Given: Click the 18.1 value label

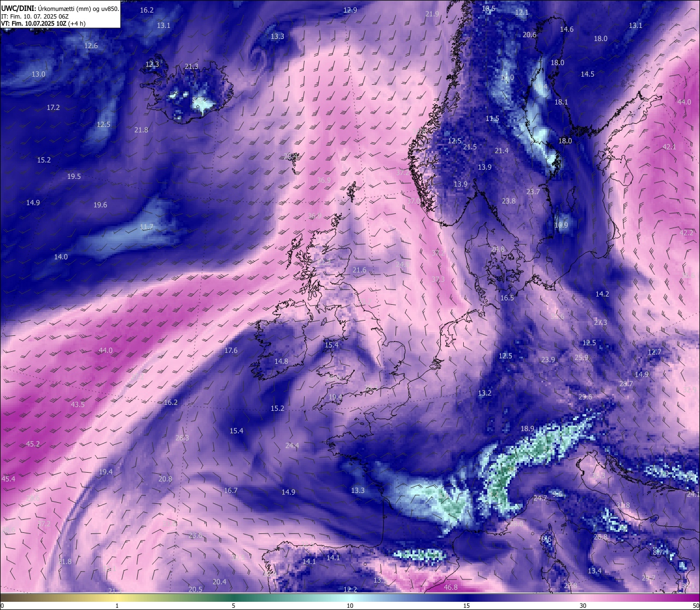Looking at the screenshot, I should coord(561,102).
